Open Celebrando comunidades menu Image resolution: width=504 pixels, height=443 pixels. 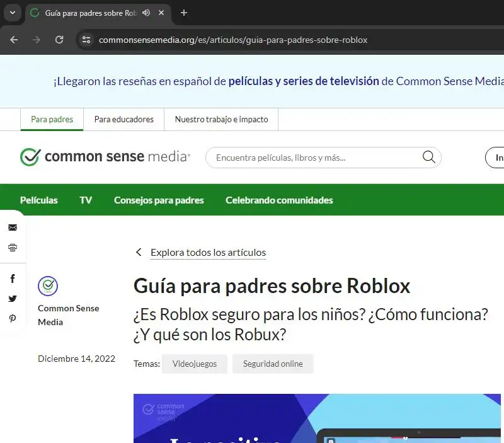coord(279,200)
